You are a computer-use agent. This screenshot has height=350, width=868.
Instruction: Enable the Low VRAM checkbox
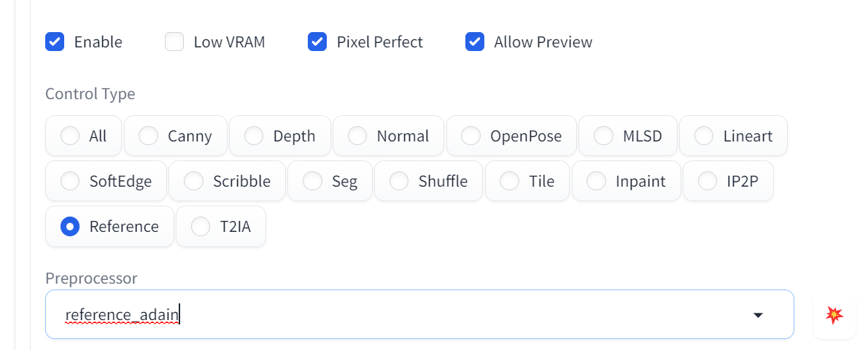click(174, 42)
